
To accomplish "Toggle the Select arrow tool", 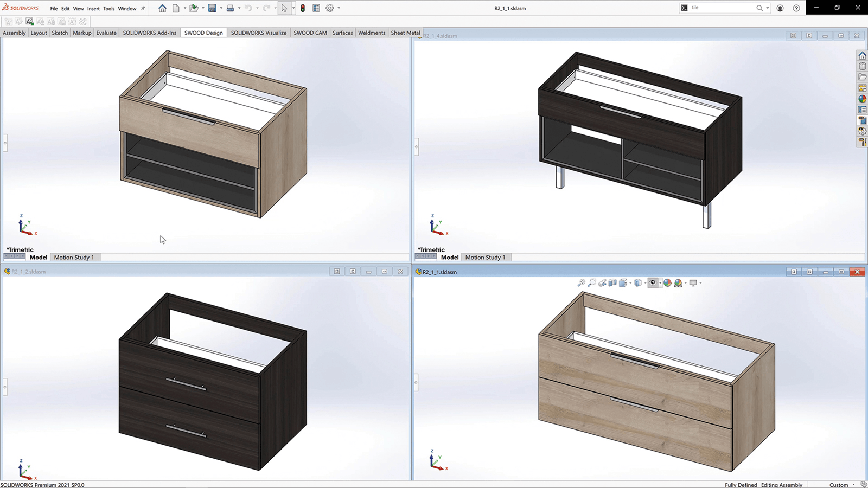I will click(x=284, y=8).
